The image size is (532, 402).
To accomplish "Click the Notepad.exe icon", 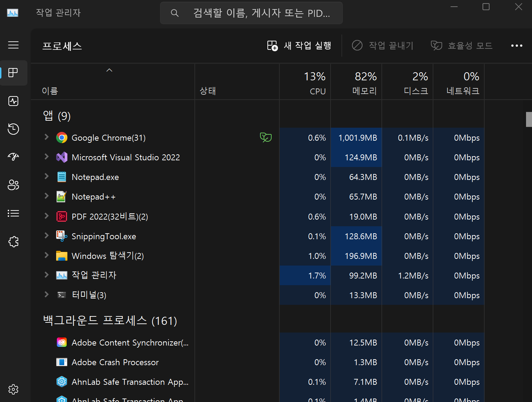I will click(62, 177).
